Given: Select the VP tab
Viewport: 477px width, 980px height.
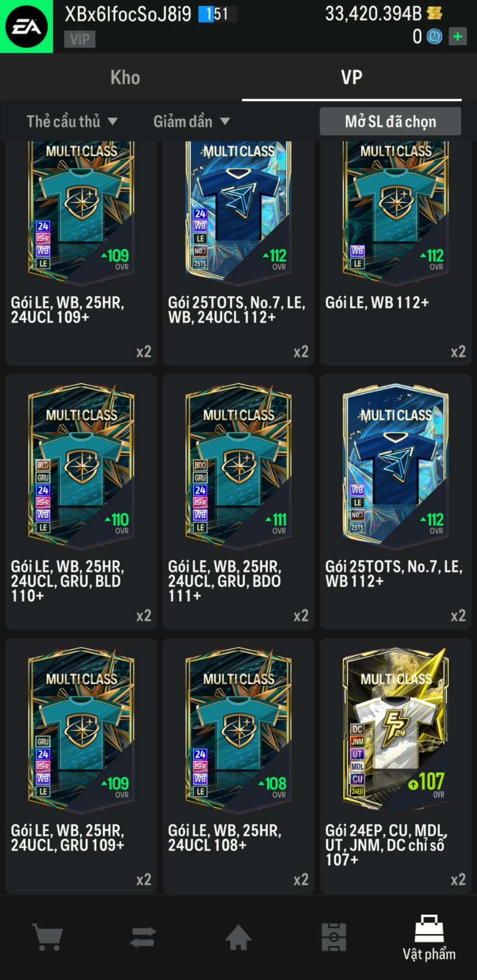Looking at the screenshot, I should [x=352, y=78].
